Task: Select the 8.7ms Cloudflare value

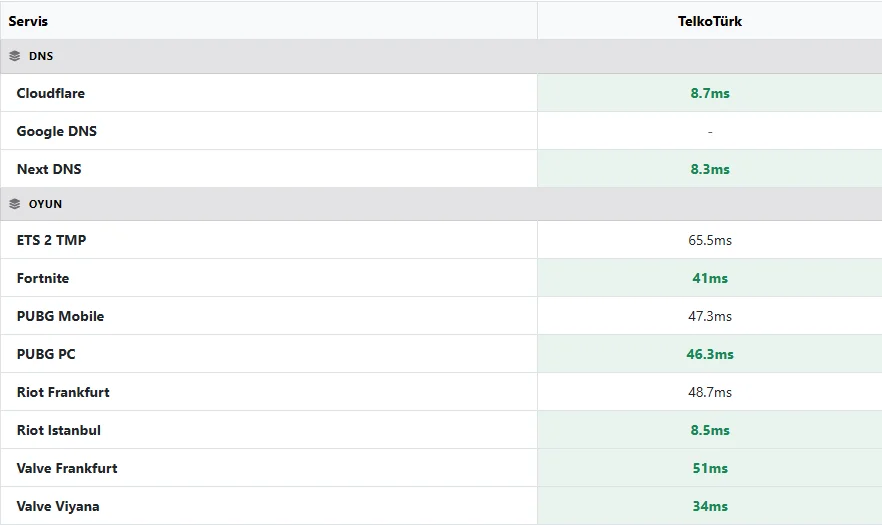Action: pos(710,93)
